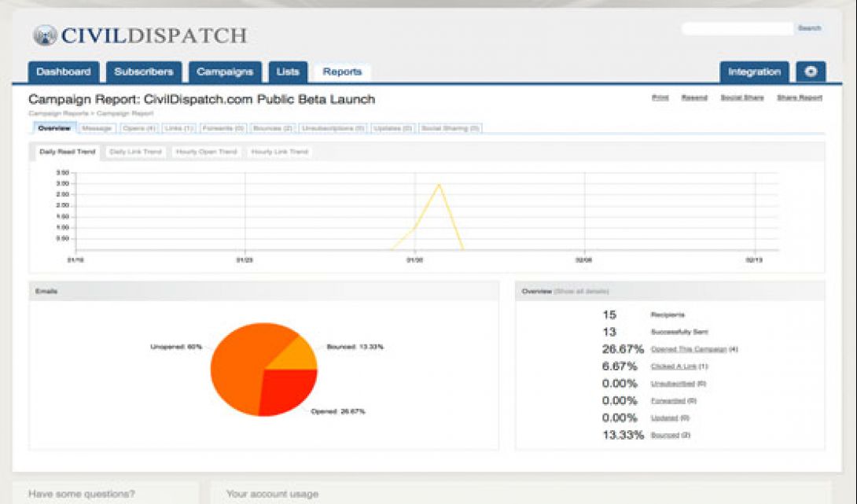Click the "Unopened: 60%" pie label
Image resolution: width=857 pixels, height=504 pixels.
click(x=176, y=347)
